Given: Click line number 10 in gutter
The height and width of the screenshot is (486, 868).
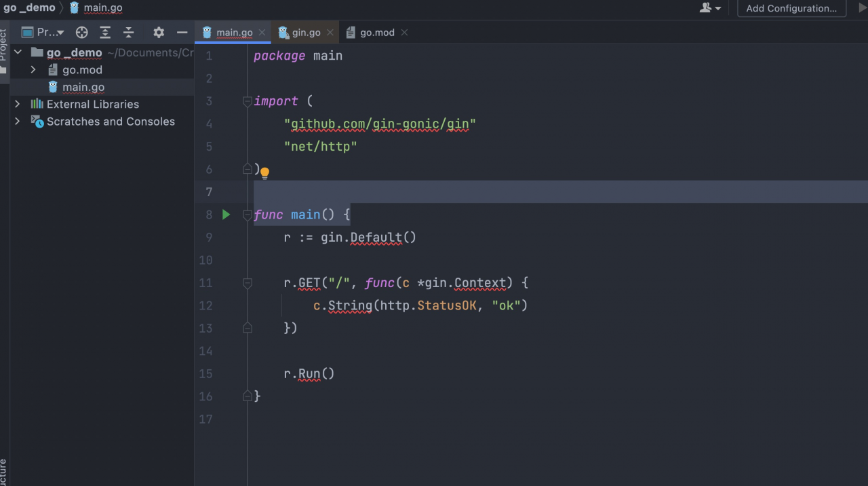Looking at the screenshot, I should 205,260.
